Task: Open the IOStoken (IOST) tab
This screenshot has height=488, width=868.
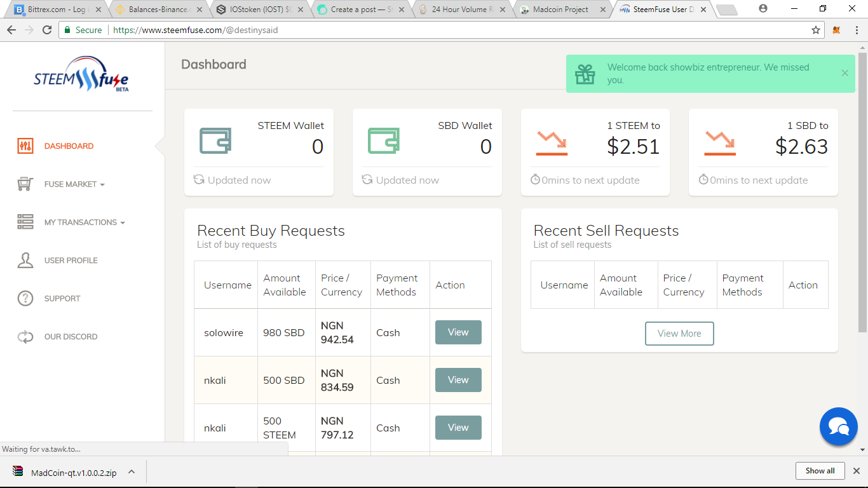Action: [258, 10]
